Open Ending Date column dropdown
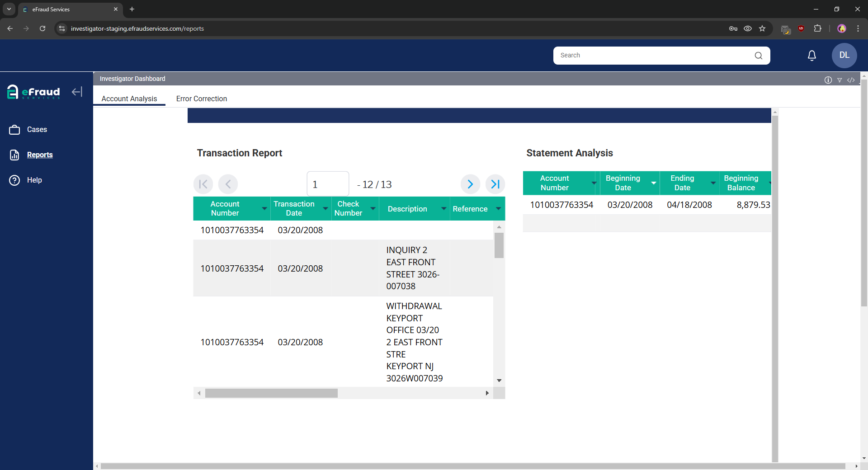Screen dimensions: 868x470 coord(713,183)
